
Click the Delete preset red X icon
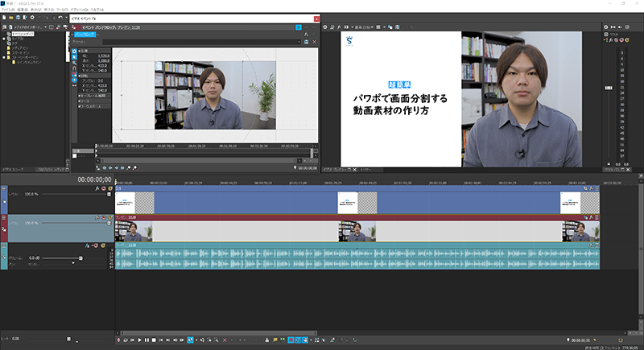[315, 42]
